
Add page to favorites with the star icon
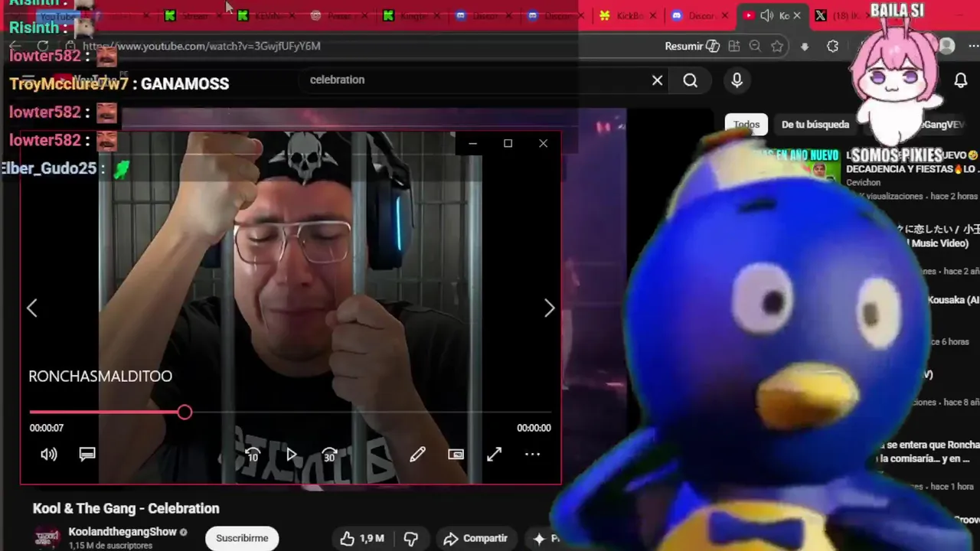coord(777,46)
